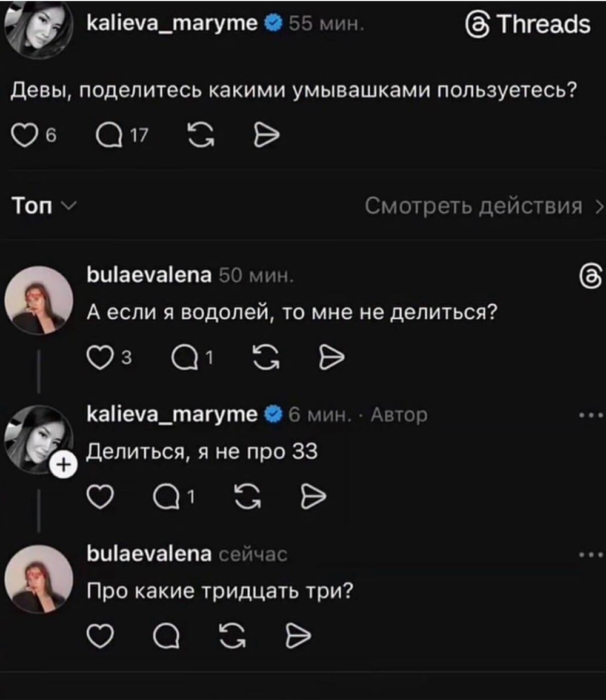
Task: Open bulaevalena username on the latest comment
Action: coord(149,553)
